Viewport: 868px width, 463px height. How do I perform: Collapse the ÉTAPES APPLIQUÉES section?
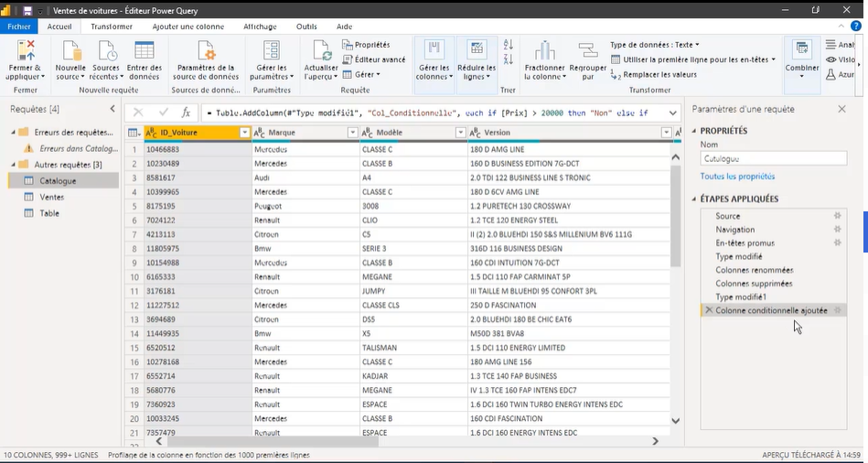pyautogui.click(x=694, y=199)
